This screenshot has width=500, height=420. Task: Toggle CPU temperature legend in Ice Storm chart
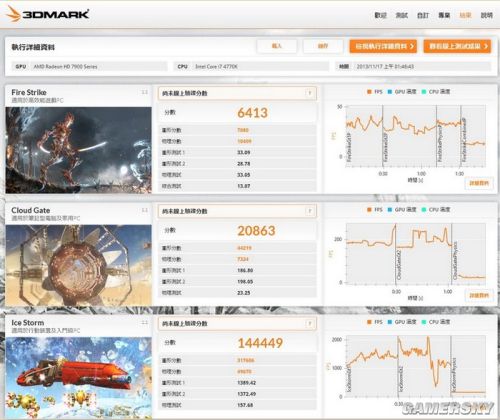[x=436, y=322]
